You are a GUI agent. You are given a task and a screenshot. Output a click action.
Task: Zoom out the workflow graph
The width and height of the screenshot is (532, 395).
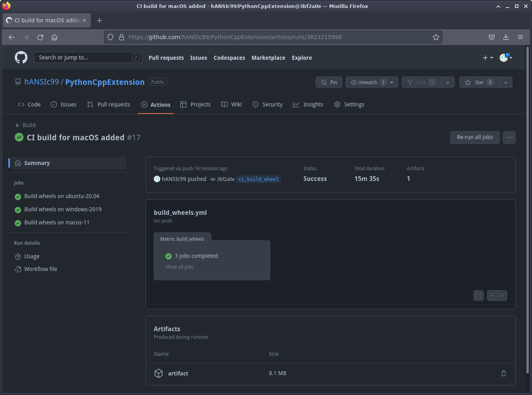[492, 296]
